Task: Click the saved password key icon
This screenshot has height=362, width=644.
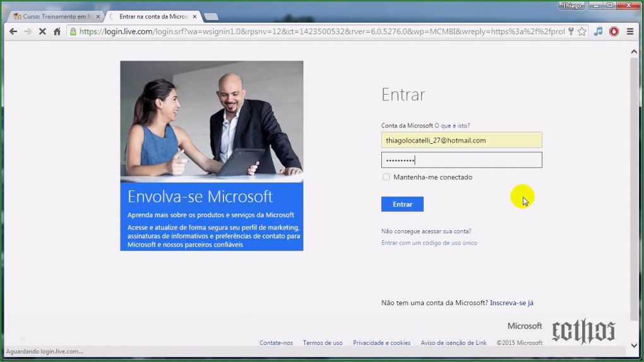Action: coord(571,31)
